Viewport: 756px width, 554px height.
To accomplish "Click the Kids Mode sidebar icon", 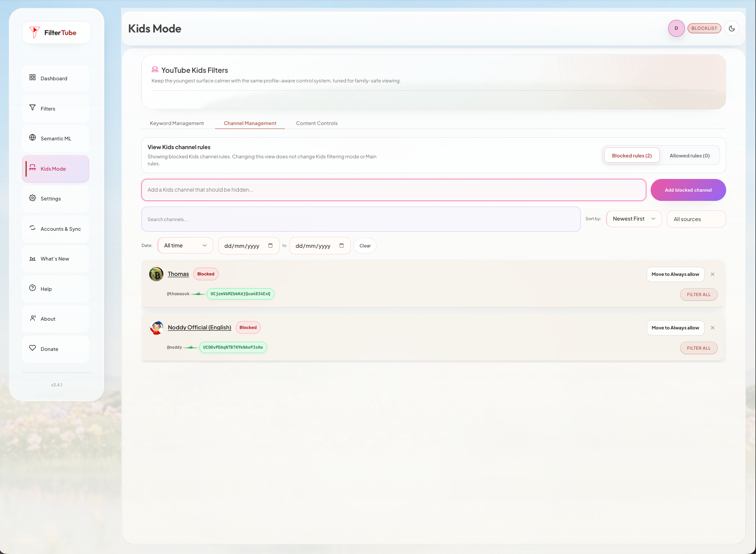I will click(32, 168).
